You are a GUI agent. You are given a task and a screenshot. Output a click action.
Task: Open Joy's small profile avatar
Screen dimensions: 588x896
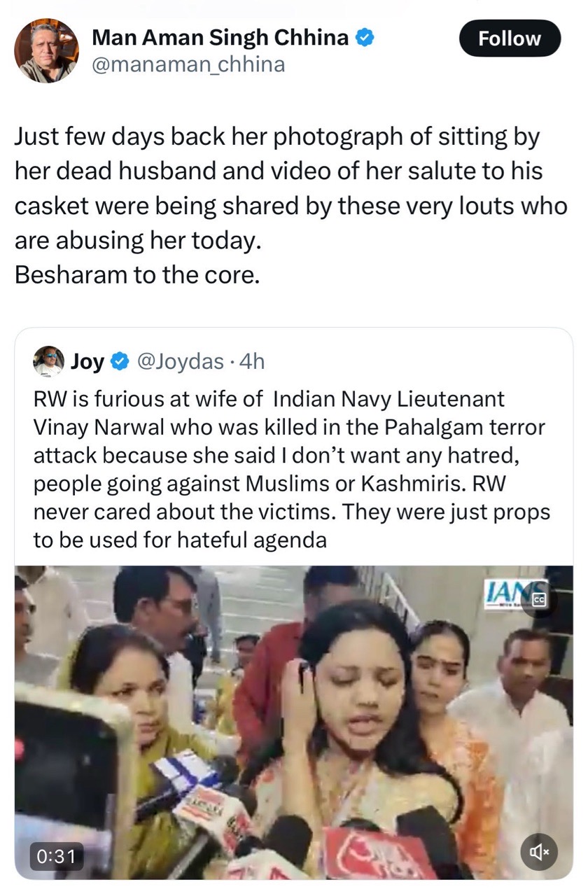[x=48, y=361]
